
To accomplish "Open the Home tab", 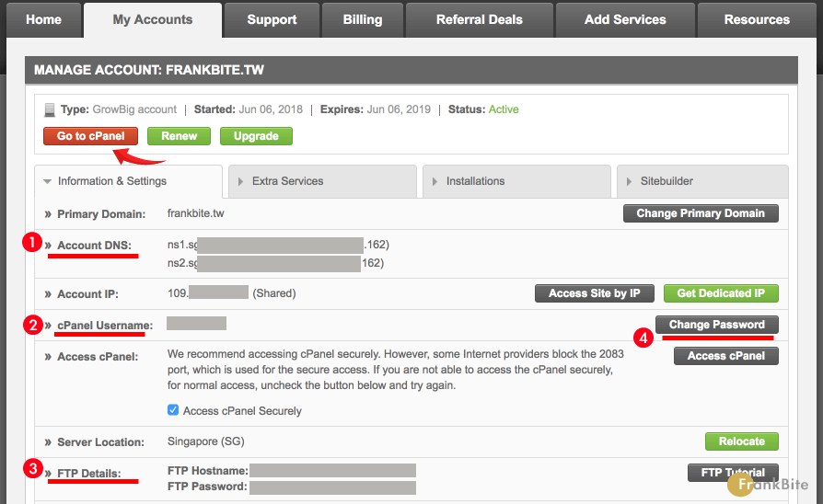I will tap(43, 20).
